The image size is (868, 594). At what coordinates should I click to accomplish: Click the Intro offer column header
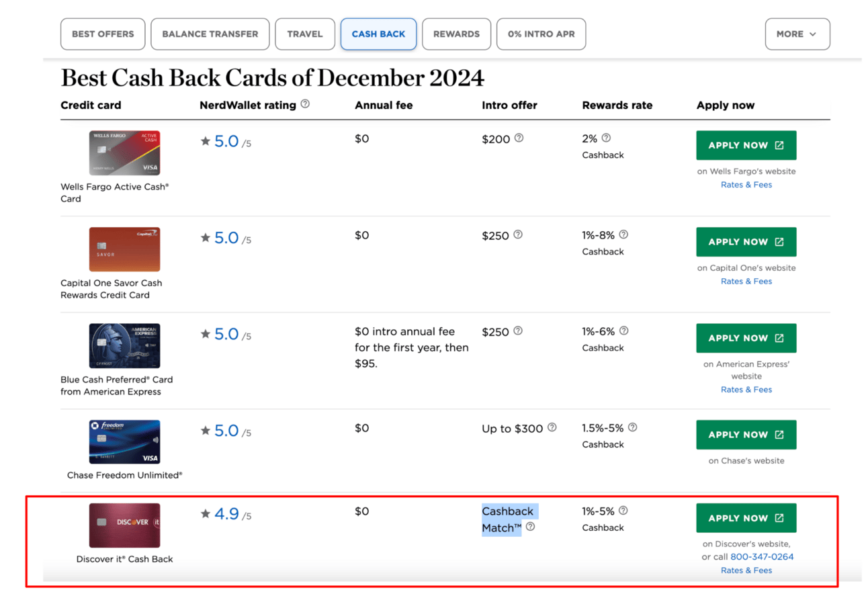click(509, 105)
